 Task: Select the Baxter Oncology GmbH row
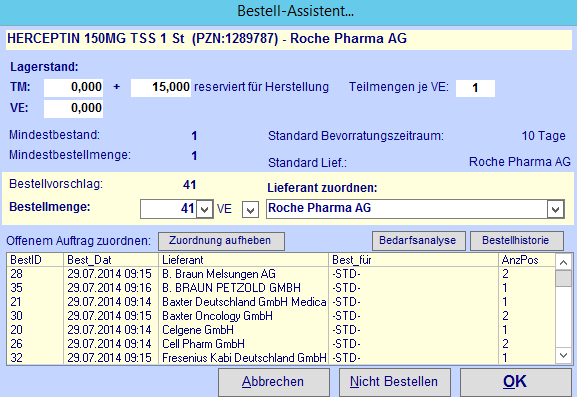[x=281, y=316]
